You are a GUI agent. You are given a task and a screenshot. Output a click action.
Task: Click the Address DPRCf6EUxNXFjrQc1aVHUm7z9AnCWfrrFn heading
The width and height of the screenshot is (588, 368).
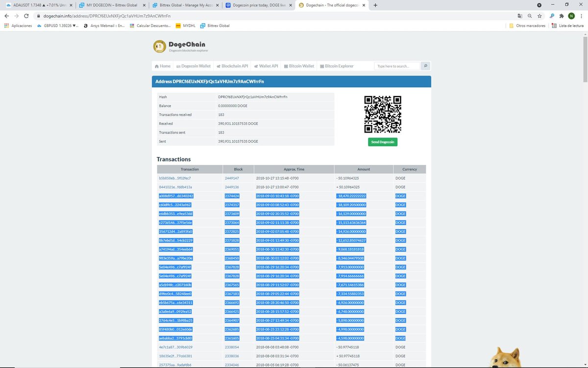pos(210,81)
